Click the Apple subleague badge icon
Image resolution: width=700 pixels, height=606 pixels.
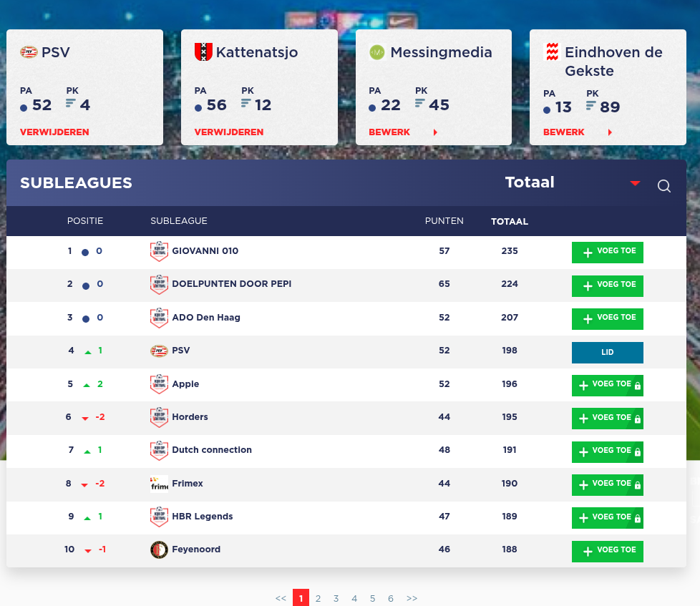pyautogui.click(x=159, y=384)
